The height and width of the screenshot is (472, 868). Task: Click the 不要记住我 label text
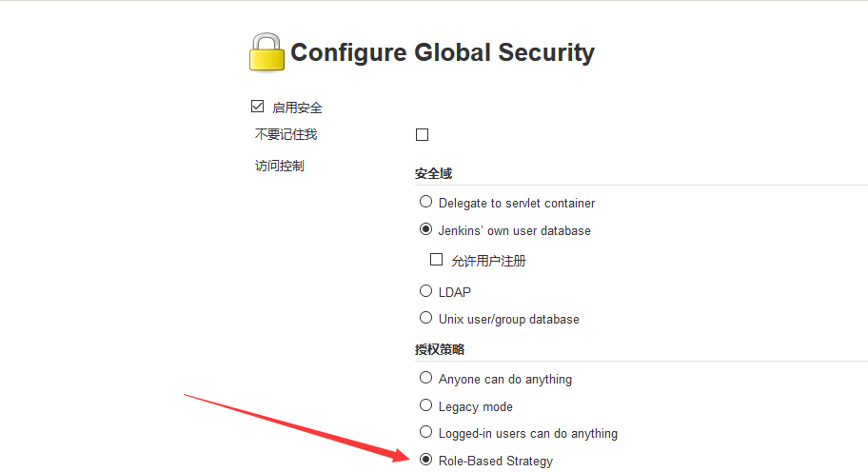coord(286,134)
